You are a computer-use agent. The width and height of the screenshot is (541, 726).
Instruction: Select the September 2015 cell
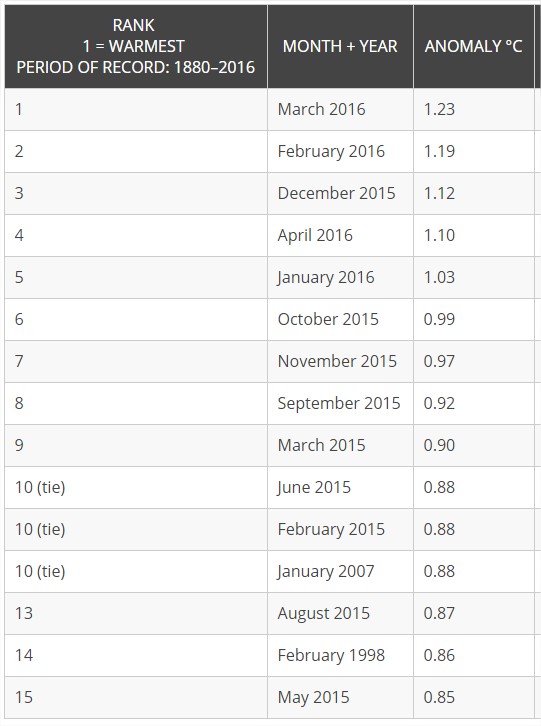(x=340, y=403)
